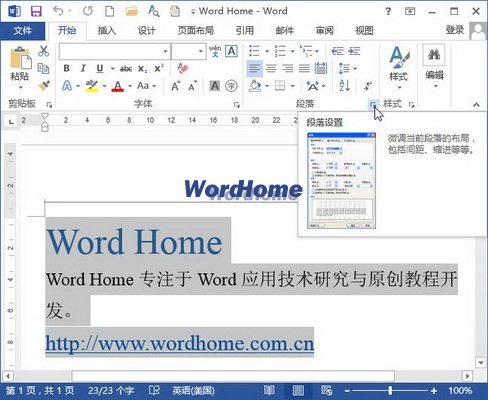
Task: Open the Find/Editing binoculars tool
Action: pos(434,55)
